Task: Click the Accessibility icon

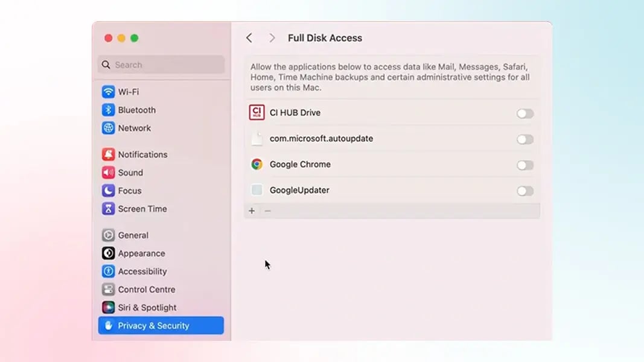Action: (x=108, y=271)
